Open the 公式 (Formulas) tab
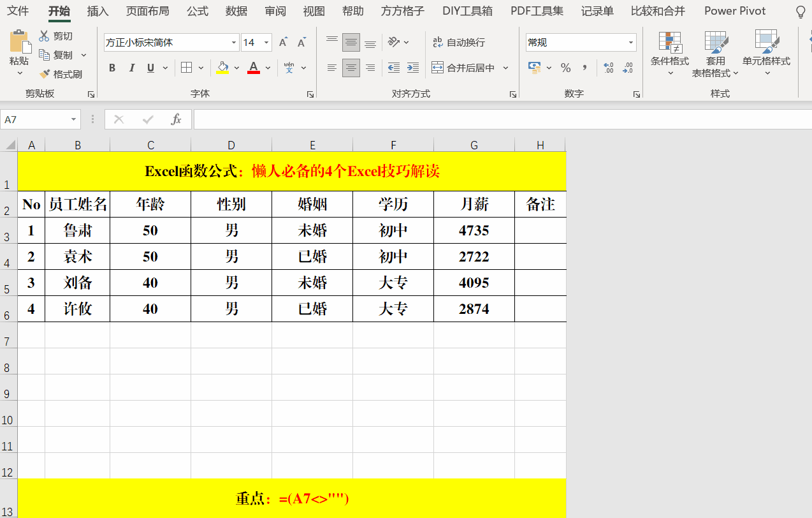The width and height of the screenshot is (812, 518). [198, 11]
